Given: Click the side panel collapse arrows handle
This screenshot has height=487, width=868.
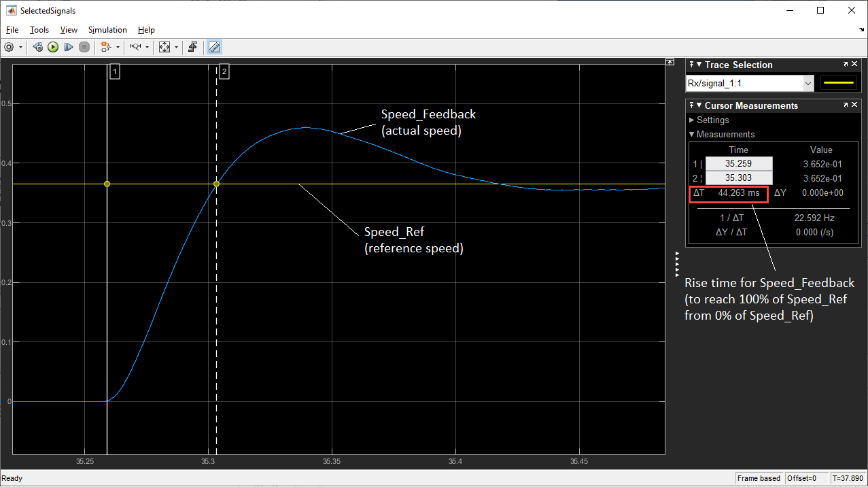Looking at the screenshot, I should tap(677, 264).
